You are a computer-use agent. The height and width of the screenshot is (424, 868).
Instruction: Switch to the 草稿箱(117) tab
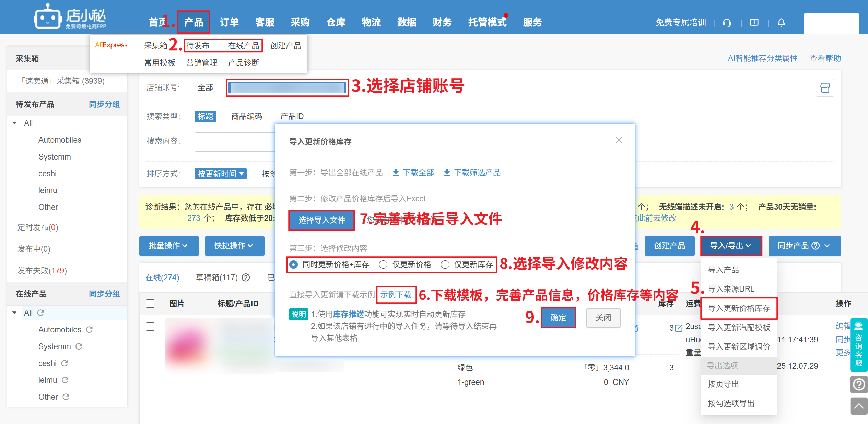pos(216,278)
